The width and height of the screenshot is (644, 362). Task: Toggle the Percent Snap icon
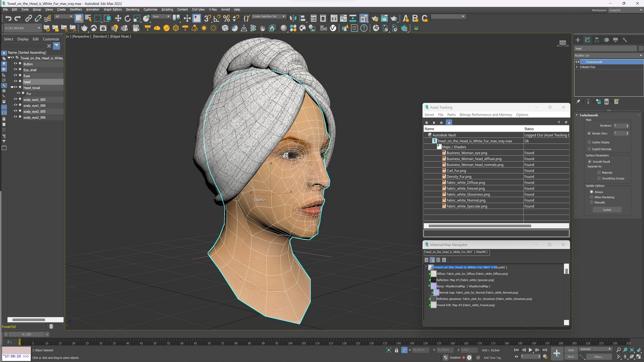[226, 18]
